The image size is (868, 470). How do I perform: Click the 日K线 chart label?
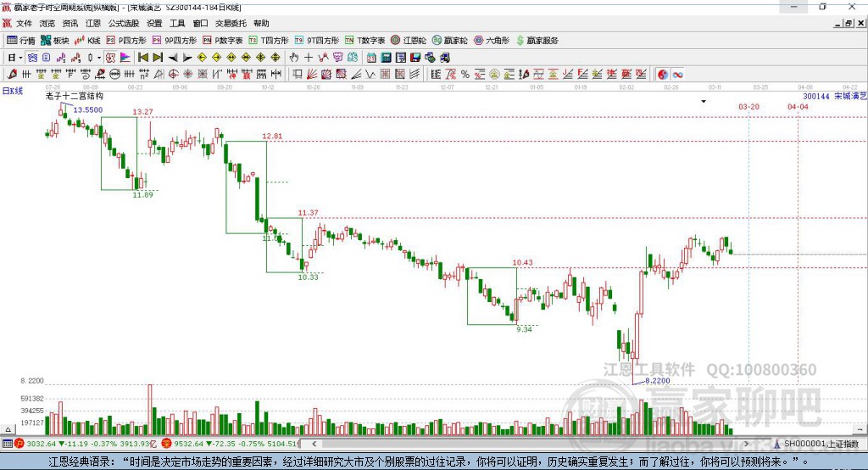coord(13,90)
